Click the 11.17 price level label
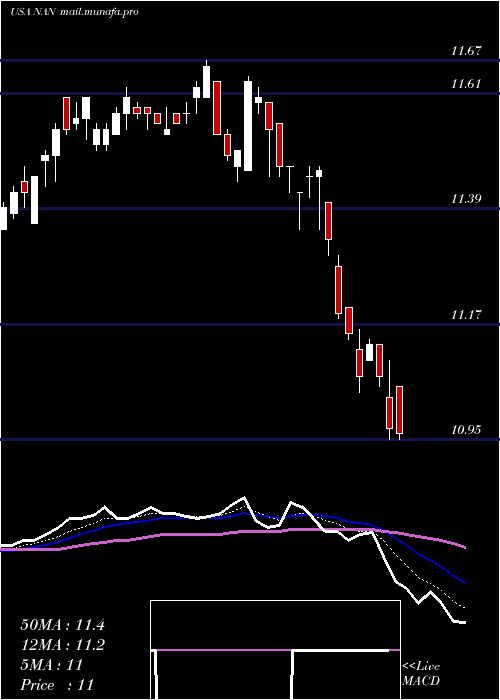Image resolution: width=500 pixels, height=700 pixels. [x=466, y=315]
